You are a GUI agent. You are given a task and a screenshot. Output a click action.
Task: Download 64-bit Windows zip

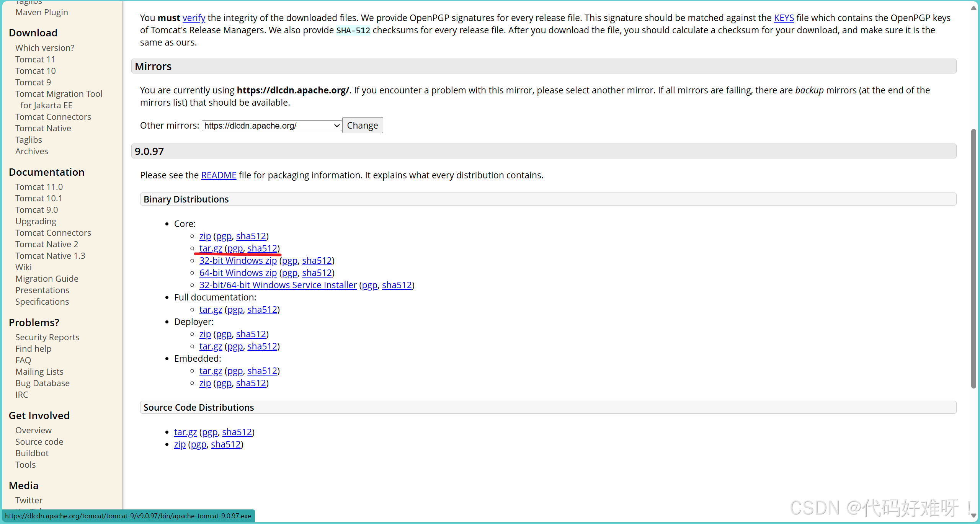[x=238, y=273]
